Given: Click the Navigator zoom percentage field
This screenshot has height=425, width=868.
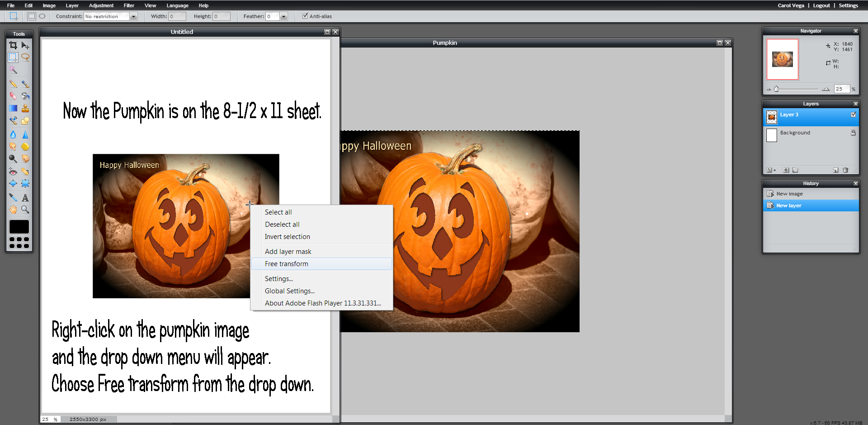Looking at the screenshot, I should 842,89.
